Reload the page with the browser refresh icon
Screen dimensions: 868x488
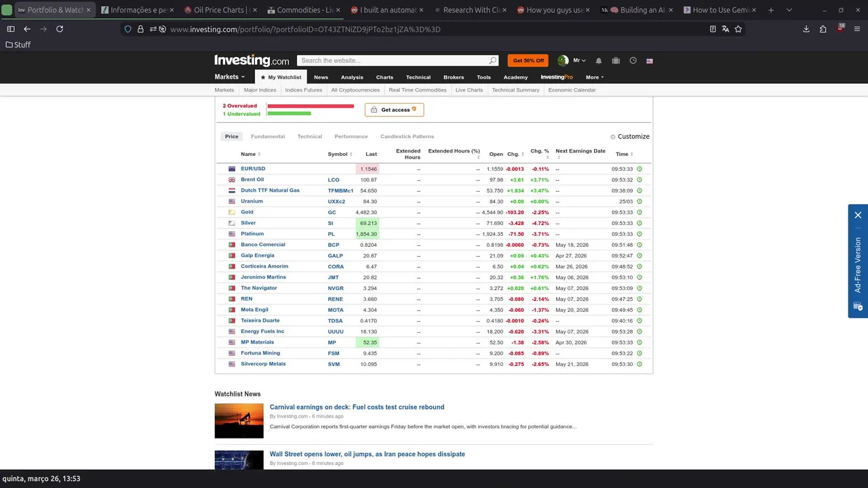coord(60,29)
